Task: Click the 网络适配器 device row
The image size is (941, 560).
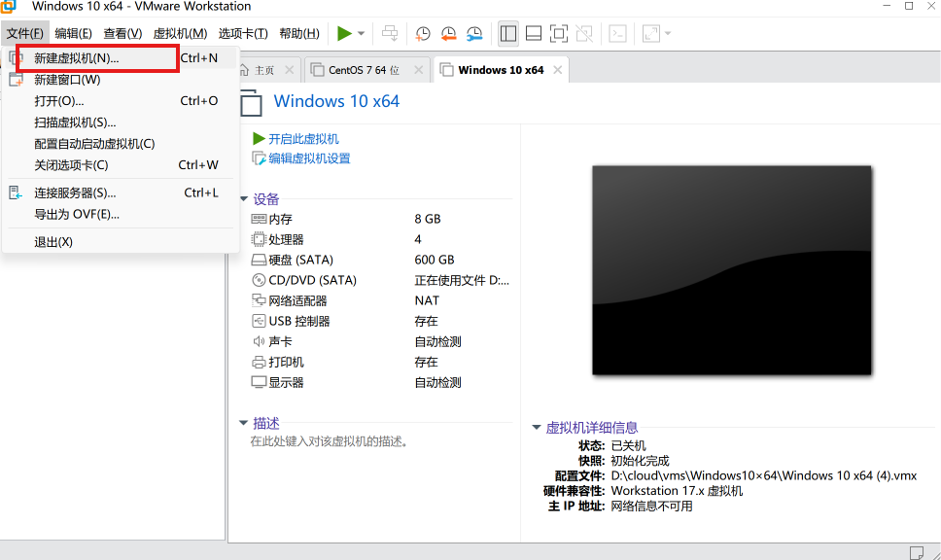Action: (380, 300)
